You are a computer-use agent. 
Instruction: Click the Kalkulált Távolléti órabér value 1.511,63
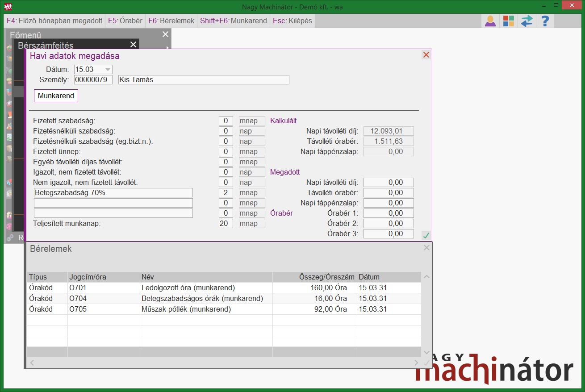(389, 141)
